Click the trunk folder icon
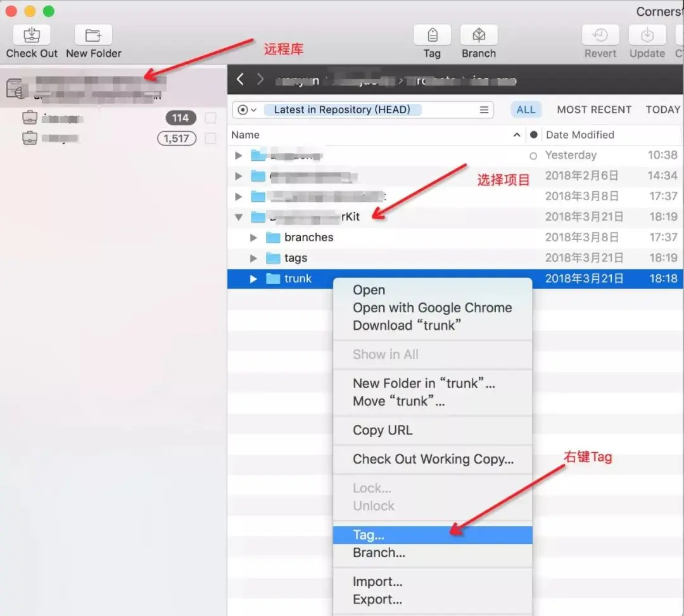Screen dimensions: 684x616 click(x=273, y=279)
